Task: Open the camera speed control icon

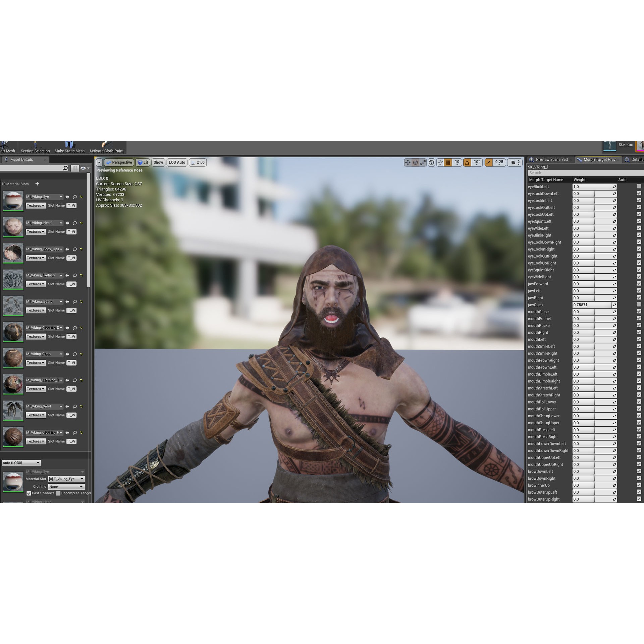Action: click(513, 162)
